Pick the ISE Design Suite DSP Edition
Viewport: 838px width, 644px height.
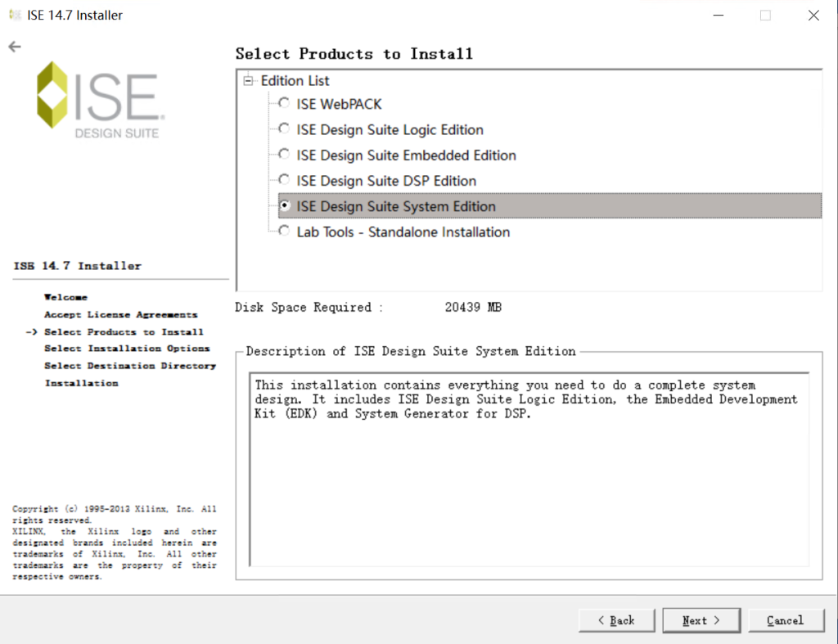284,180
